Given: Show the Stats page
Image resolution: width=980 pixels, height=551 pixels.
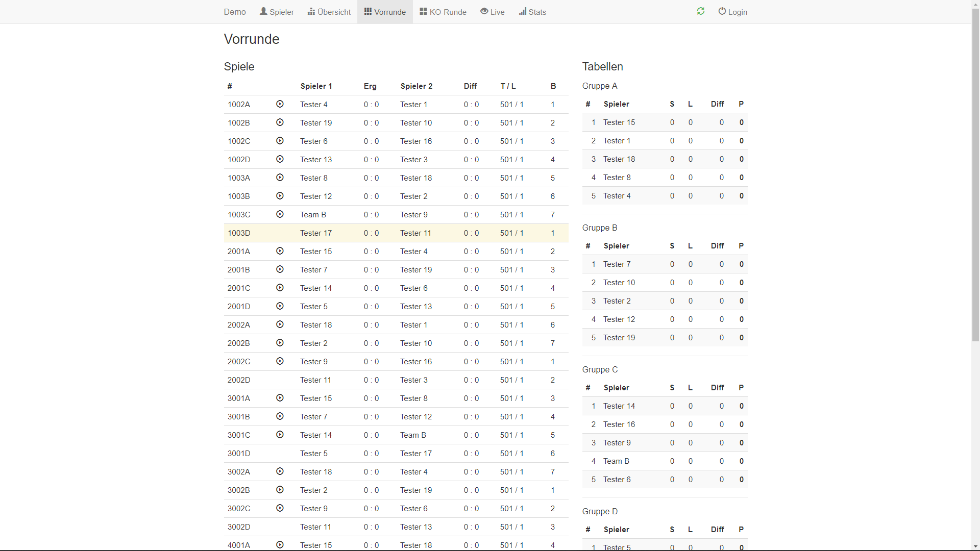Looking at the screenshot, I should (532, 12).
